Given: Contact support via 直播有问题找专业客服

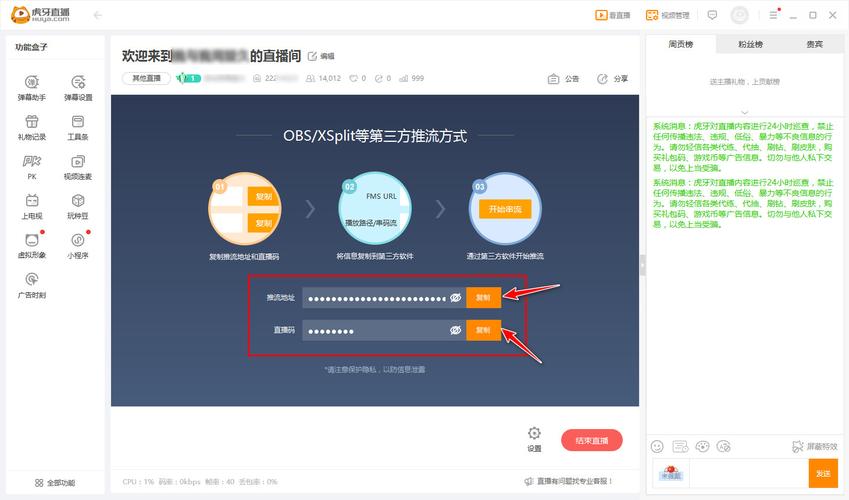Looking at the screenshot, I should [x=569, y=481].
